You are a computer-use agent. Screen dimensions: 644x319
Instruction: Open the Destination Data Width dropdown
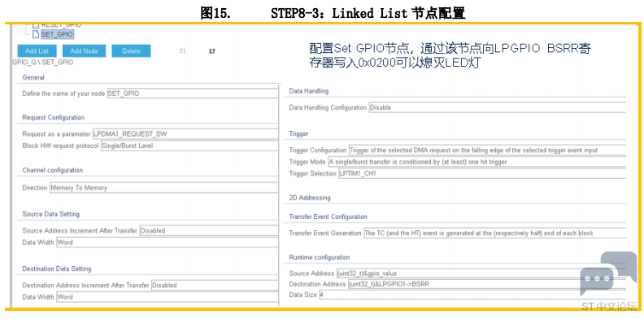click(168, 297)
